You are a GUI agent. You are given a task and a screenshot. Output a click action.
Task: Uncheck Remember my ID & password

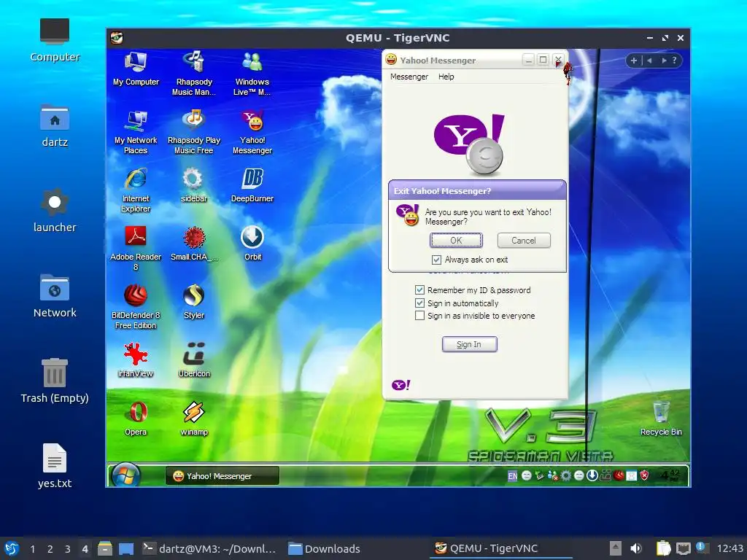click(419, 290)
